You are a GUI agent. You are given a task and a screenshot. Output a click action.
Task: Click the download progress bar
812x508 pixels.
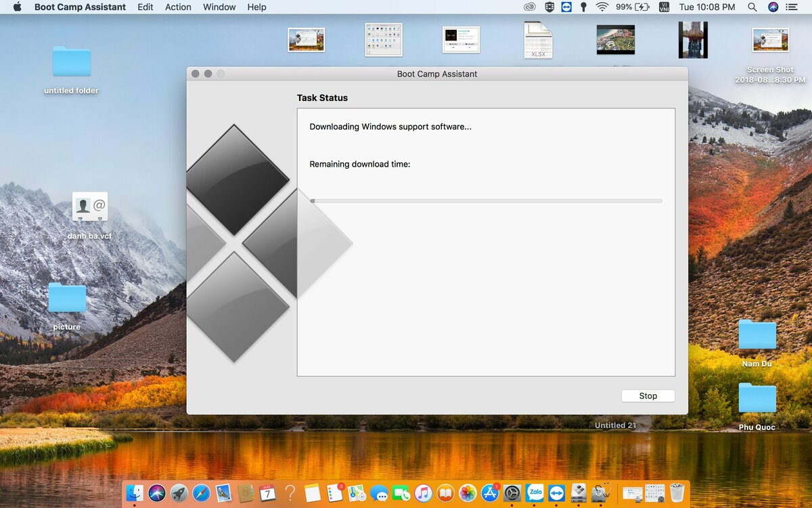pyautogui.click(x=486, y=200)
